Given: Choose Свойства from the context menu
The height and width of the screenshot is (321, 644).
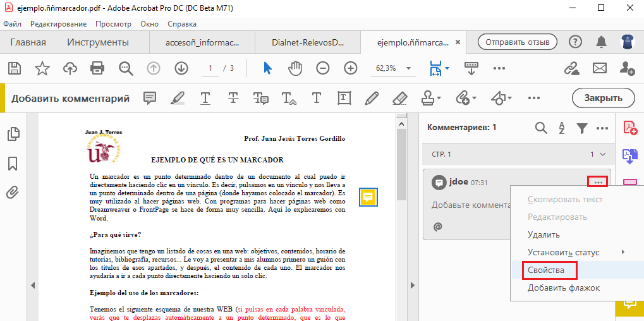Looking at the screenshot, I should [x=546, y=270].
